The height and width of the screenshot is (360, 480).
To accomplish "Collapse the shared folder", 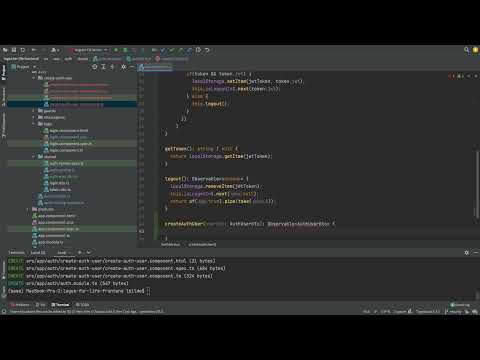I will [x=34, y=157].
